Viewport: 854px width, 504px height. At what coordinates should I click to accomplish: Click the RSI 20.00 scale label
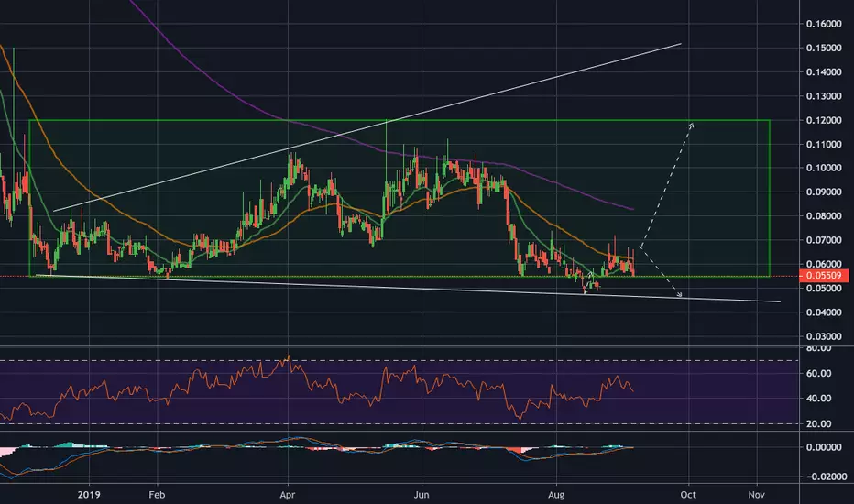point(818,423)
